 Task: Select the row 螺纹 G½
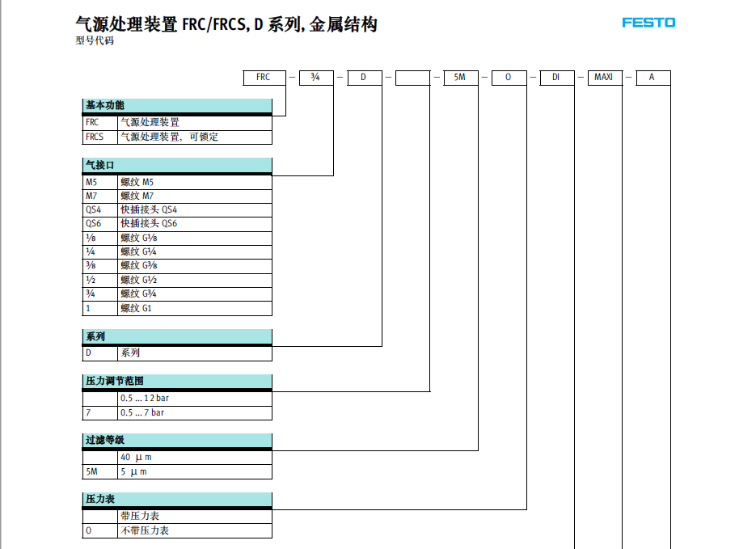[177, 281]
